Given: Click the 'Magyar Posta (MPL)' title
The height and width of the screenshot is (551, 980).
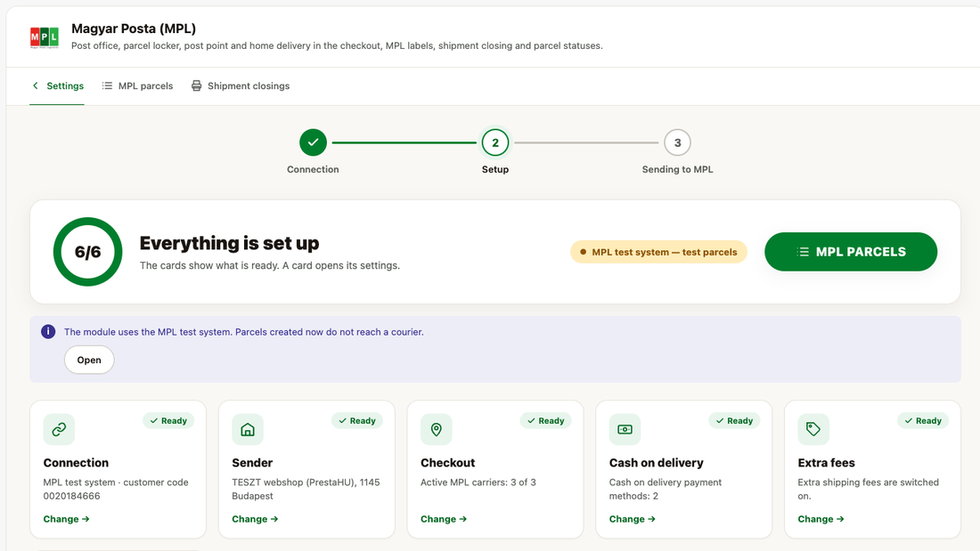Looking at the screenshot, I should (134, 28).
